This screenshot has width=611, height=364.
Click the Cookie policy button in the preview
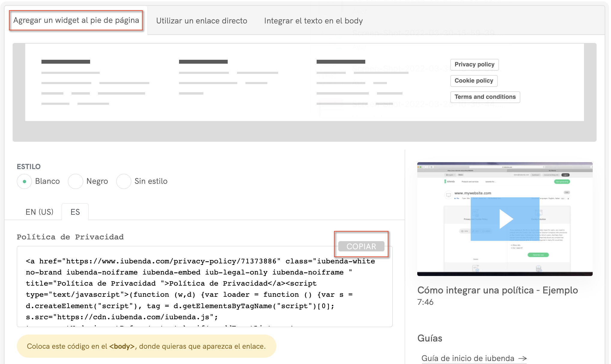click(x=473, y=81)
